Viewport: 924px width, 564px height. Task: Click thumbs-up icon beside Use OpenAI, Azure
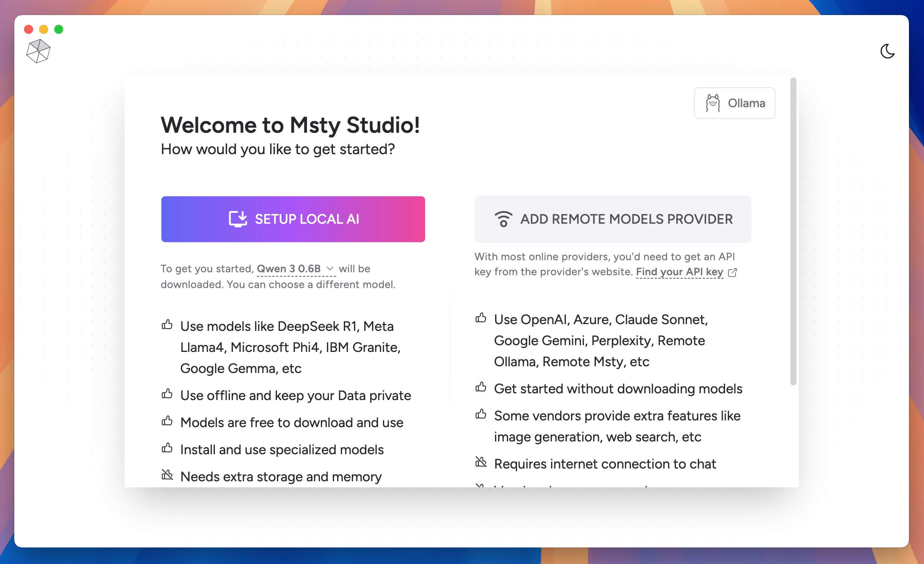[481, 318]
